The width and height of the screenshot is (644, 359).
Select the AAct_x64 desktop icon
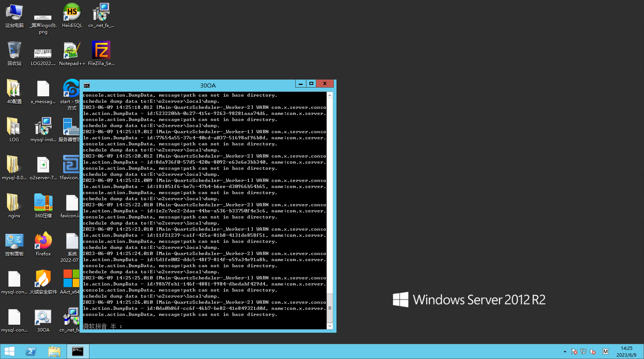pyautogui.click(x=70, y=282)
